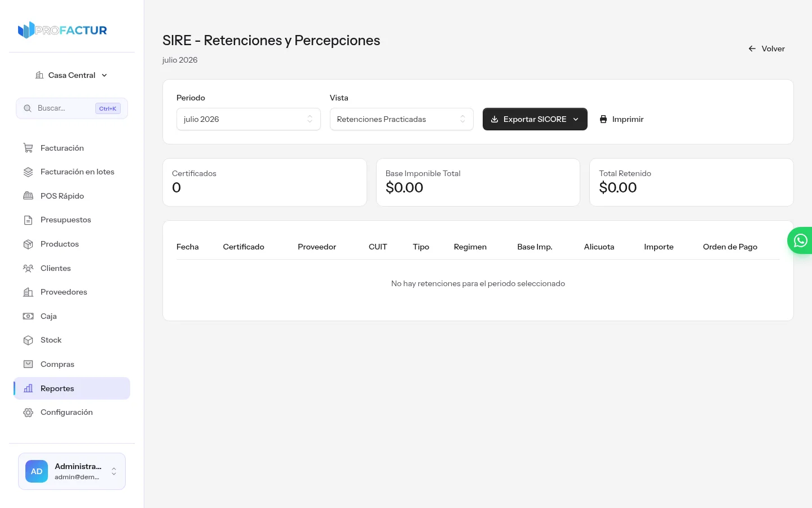Viewport: 812px width, 508px height.
Task: Click the Volver back link
Action: tap(766, 49)
